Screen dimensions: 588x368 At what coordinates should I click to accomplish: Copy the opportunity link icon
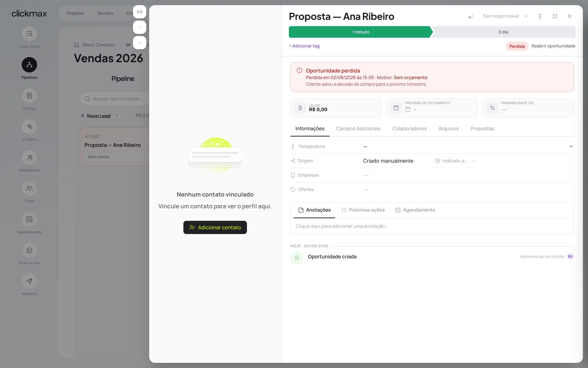(139, 12)
